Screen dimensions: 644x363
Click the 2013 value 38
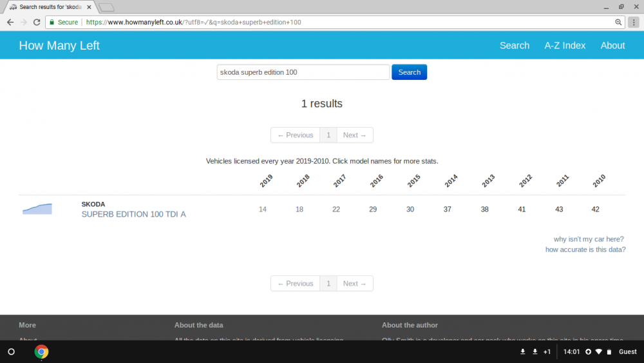485,210
